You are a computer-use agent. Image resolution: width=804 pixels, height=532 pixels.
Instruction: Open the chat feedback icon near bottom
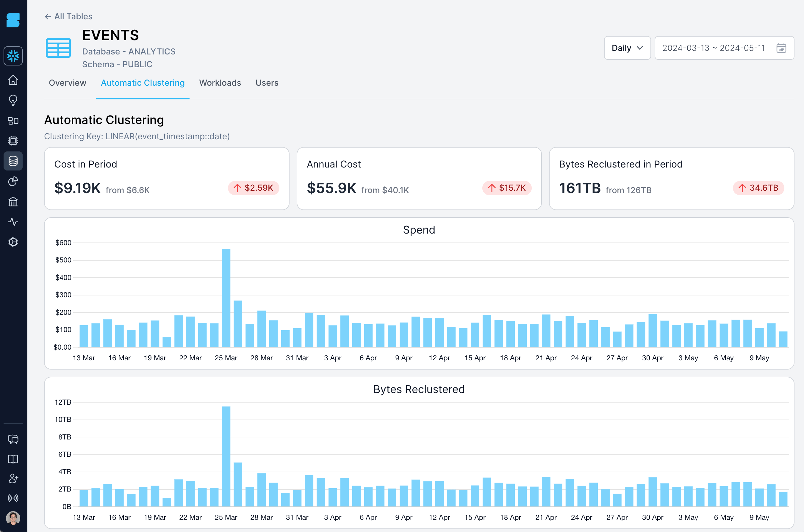click(x=13, y=440)
